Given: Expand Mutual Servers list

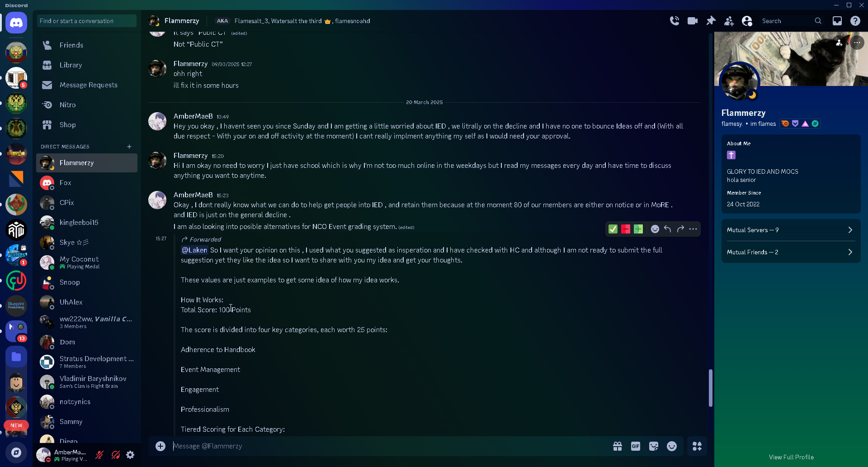Looking at the screenshot, I should (x=791, y=230).
